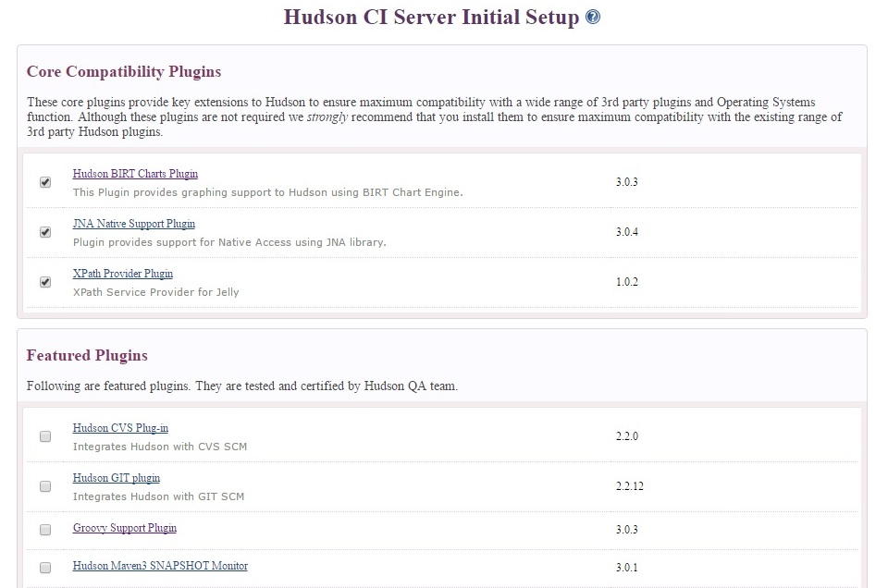
Task: Click the 'Integrates Hudson with GIT SCM' description
Action: (158, 496)
